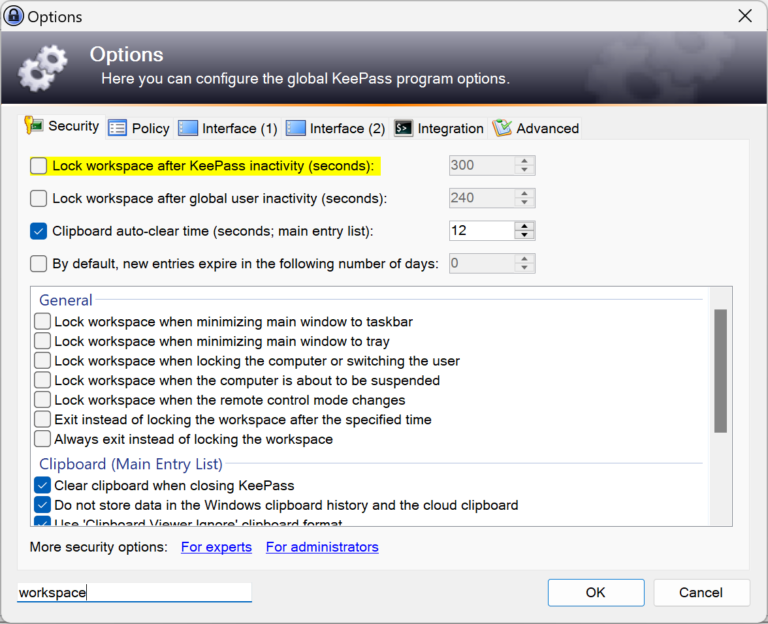Click the clipboard auto-clear value field showing 12
The height and width of the screenshot is (624, 768).
tap(481, 231)
